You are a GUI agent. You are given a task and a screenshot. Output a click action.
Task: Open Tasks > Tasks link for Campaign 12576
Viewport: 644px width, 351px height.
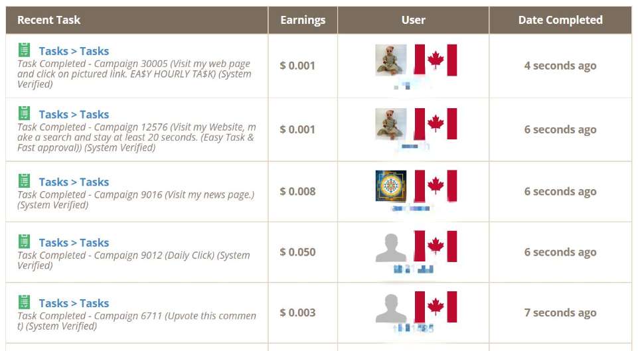point(74,114)
